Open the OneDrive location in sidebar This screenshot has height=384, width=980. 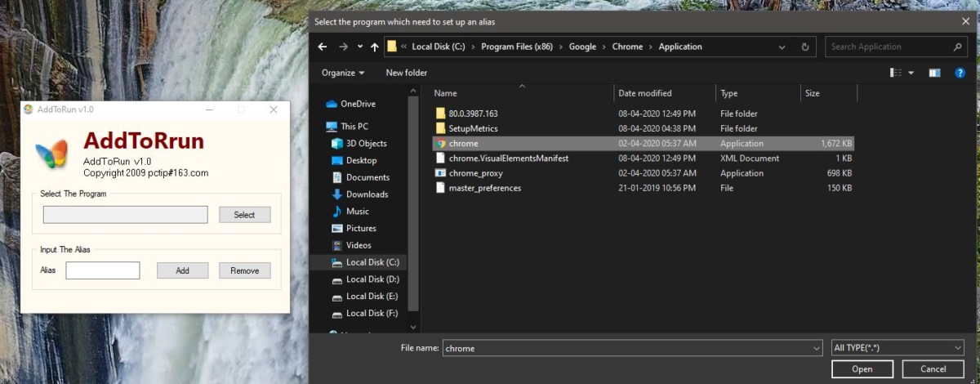click(358, 104)
